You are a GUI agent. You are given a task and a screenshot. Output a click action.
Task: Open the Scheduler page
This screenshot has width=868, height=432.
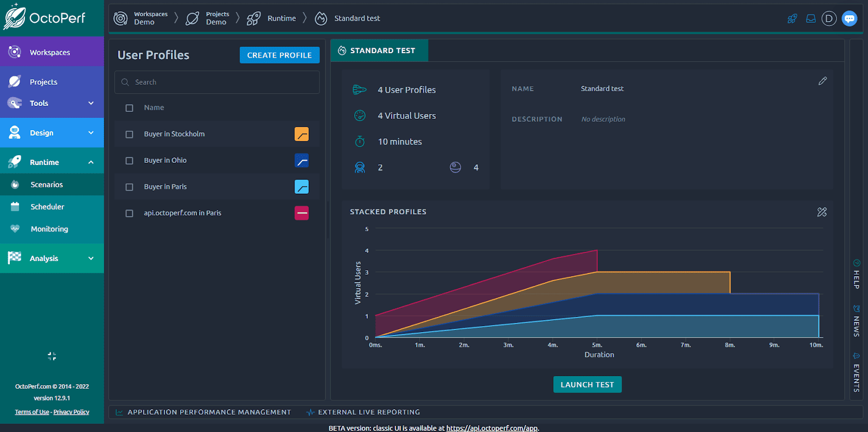[x=52, y=207]
